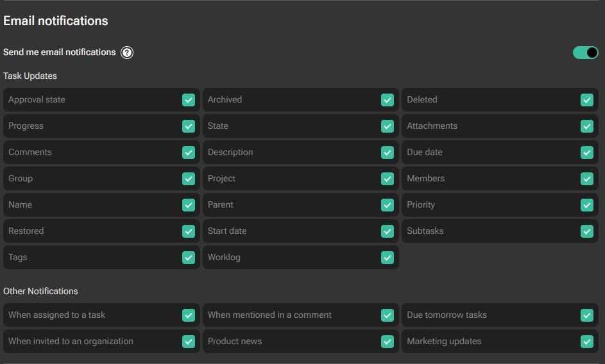Disable Worklog notifications checkbox

coord(388,258)
